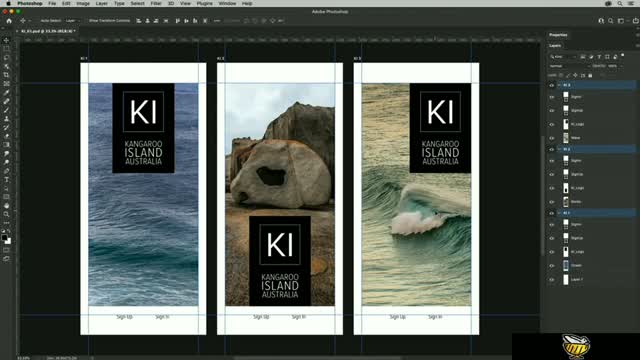
Task: Open the File menu
Action: [52, 3]
